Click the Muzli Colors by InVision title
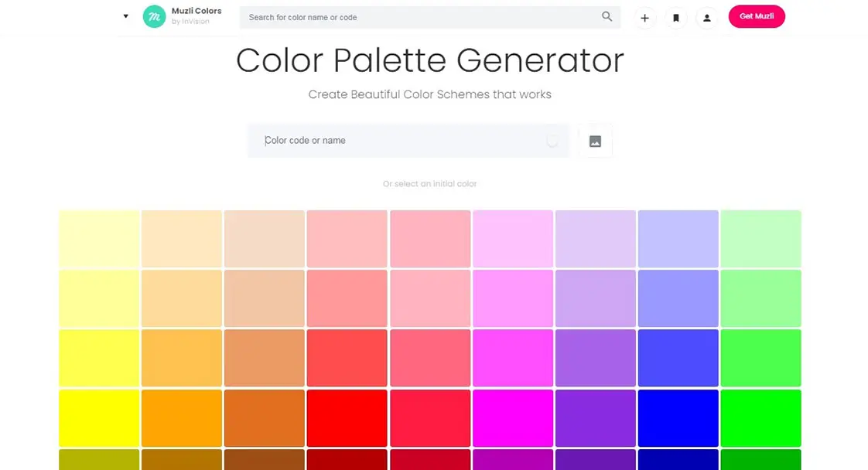Viewport: 868px width, 470px height. click(x=196, y=15)
